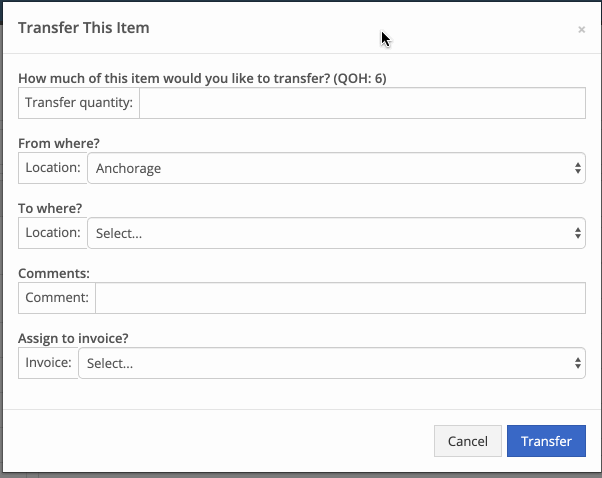Click the Transfer quantity input field
Screen dimensions: 602x478
coord(362,103)
